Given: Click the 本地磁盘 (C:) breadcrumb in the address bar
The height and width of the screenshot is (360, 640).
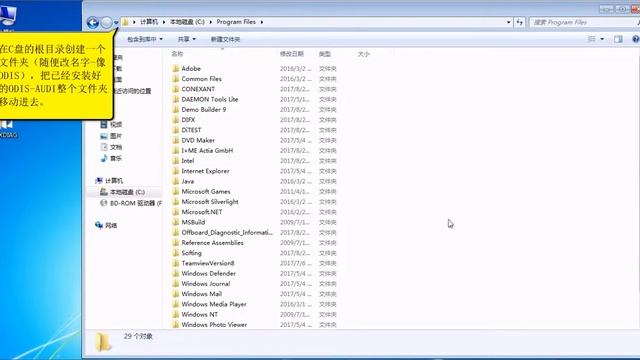Looking at the screenshot, I should tap(187, 22).
